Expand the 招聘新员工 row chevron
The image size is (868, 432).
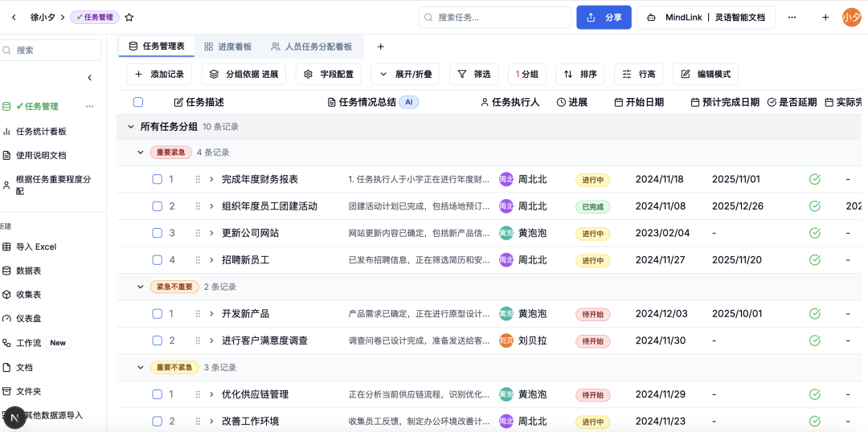pyautogui.click(x=211, y=259)
